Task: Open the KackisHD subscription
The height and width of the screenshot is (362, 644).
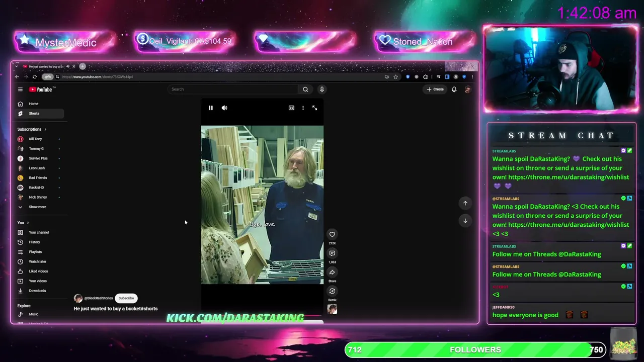Action: (x=39, y=188)
